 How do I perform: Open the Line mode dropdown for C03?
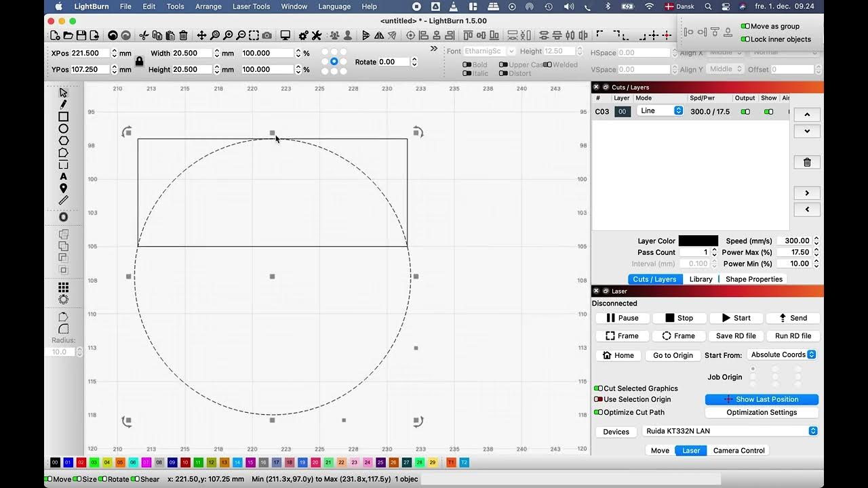660,110
